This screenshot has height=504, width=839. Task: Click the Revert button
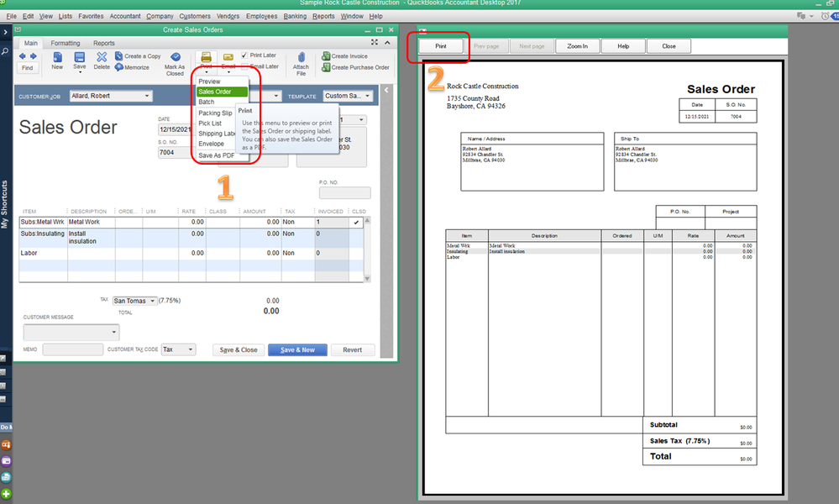point(352,350)
